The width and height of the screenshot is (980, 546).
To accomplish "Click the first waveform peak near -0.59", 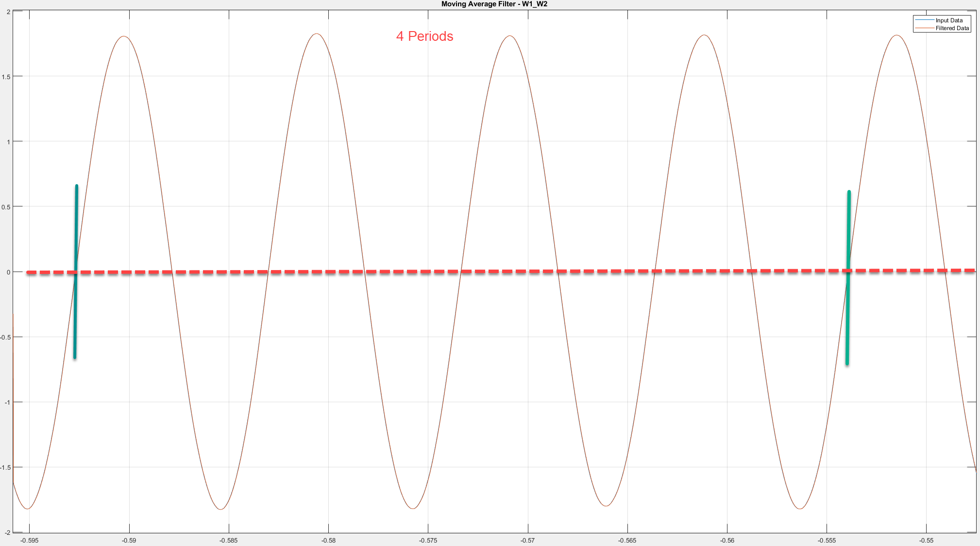I will (x=124, y=36).
